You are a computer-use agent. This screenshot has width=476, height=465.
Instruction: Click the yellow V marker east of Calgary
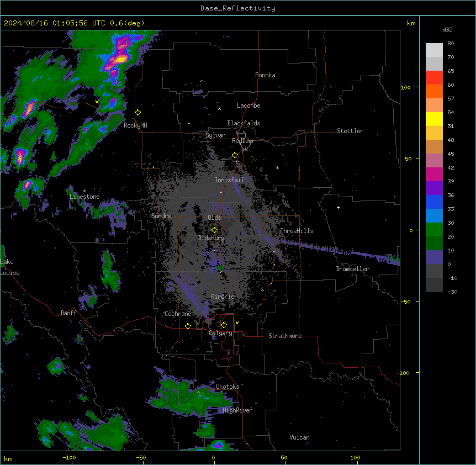pyautogui.click(x=237, y=323)
